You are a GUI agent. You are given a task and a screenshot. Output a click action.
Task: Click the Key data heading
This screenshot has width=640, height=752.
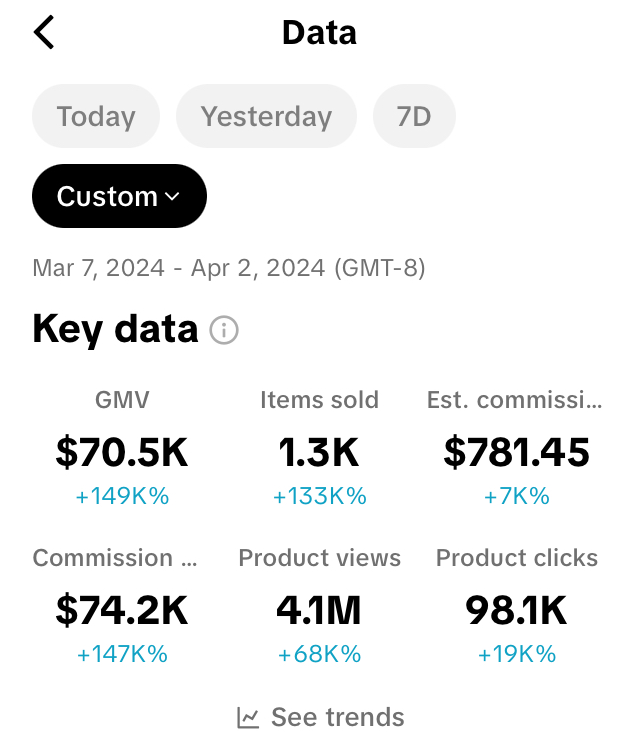[115, 329]
